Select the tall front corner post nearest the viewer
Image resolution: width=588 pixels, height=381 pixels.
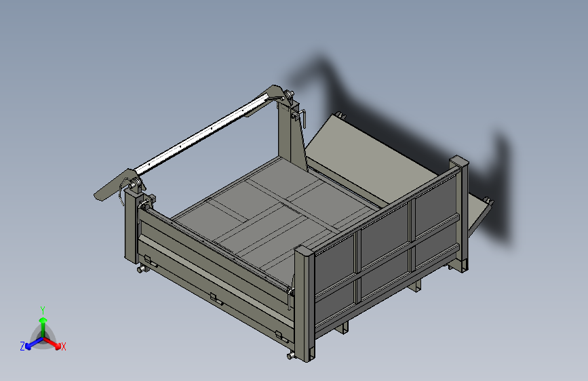[x=304, y=303]
